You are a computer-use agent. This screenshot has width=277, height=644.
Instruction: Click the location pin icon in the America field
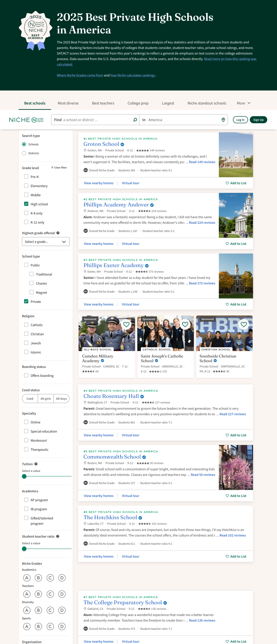[223, 120]
